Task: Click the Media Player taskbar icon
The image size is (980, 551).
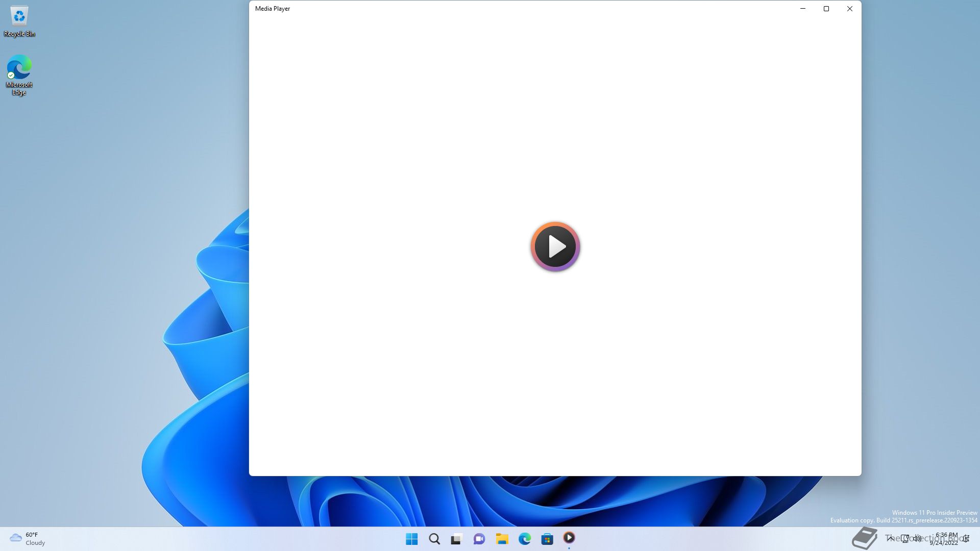Action: tap(569, 538)
